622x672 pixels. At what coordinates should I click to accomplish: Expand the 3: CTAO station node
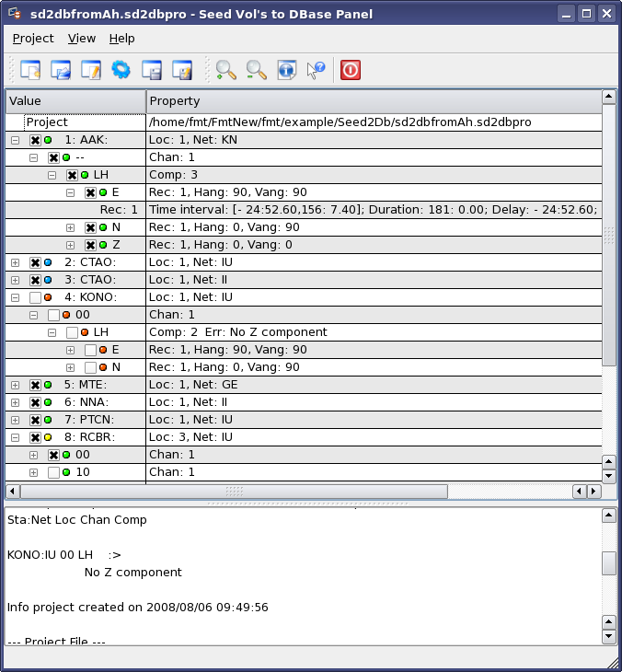(x=15, y=280)
